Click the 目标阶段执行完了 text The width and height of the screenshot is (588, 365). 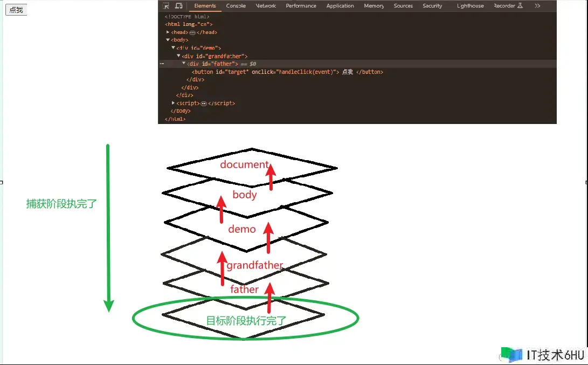coord(246,321)
